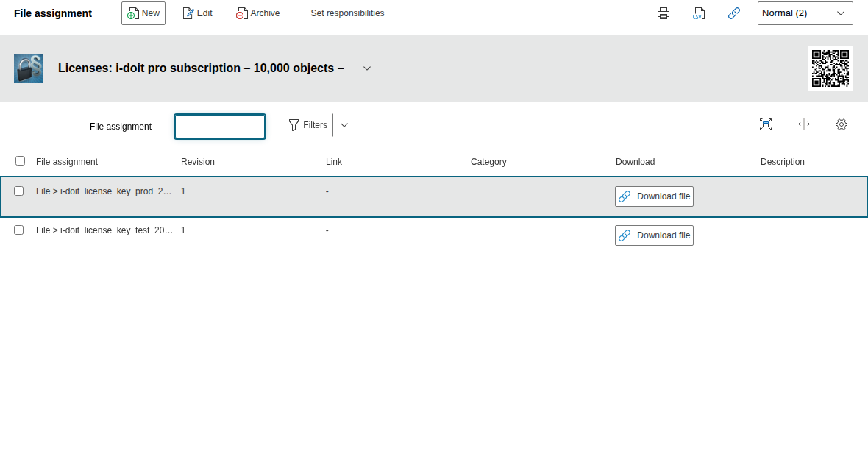Sort by File assignment column
This screenshot has width=868, height=471.
click(x=67, y=162)
